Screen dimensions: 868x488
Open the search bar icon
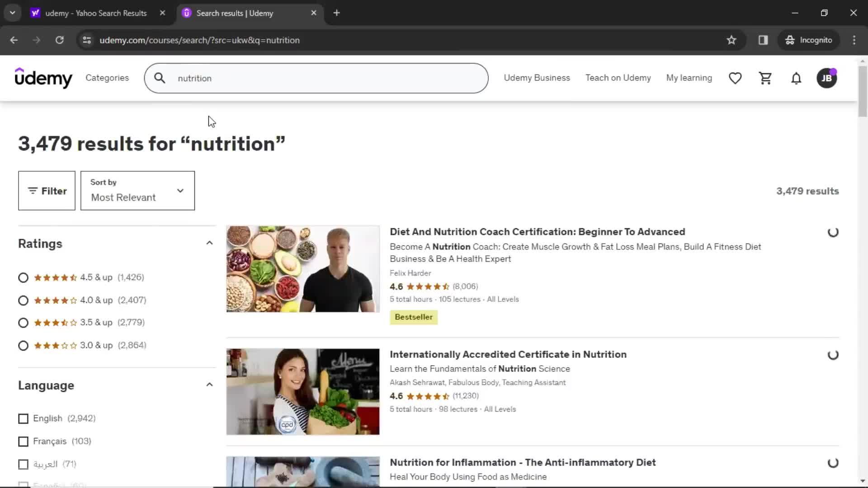[160, 78]
